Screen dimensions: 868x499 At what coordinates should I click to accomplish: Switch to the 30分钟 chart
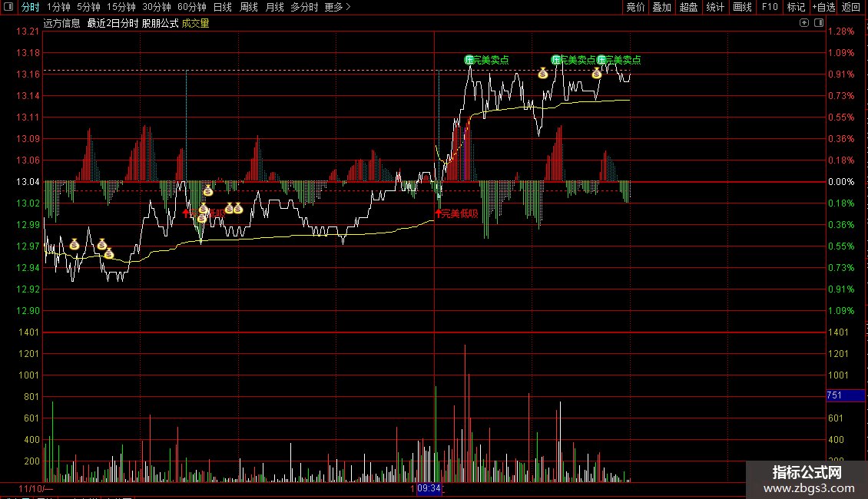point(157,7)
